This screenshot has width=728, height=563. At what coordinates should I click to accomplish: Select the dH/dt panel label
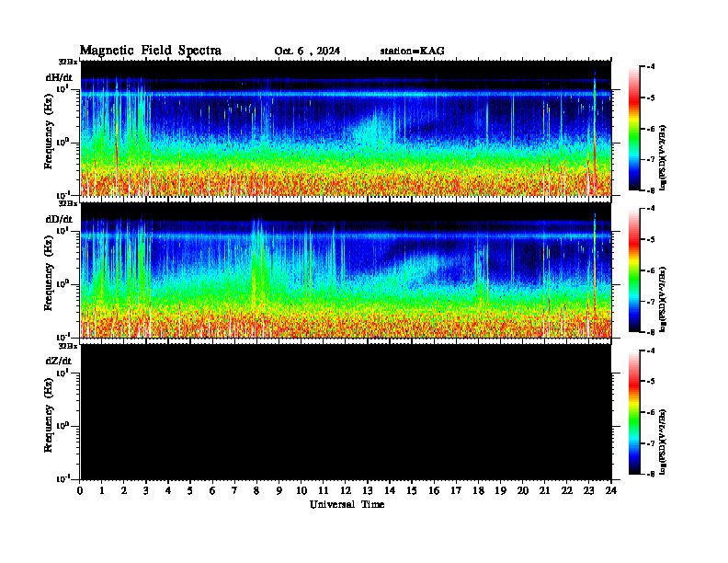click(x=59, y=77)
